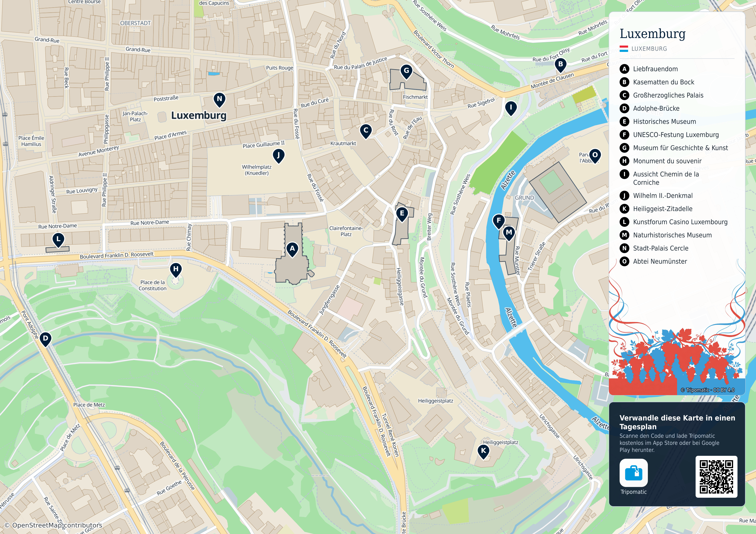Click the bold Luxemburg city label on map
Image resolution: width=756 pixels, height=534 pixels.
(x=198, y=115)
